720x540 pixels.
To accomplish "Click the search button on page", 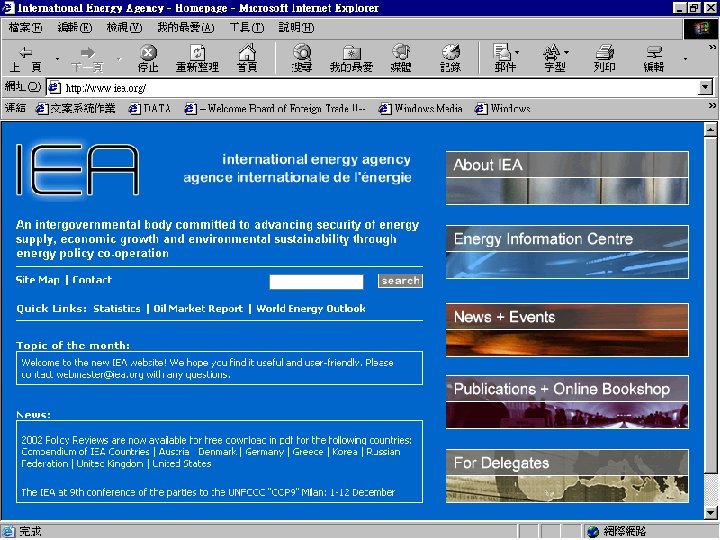I will click(400, 281).
